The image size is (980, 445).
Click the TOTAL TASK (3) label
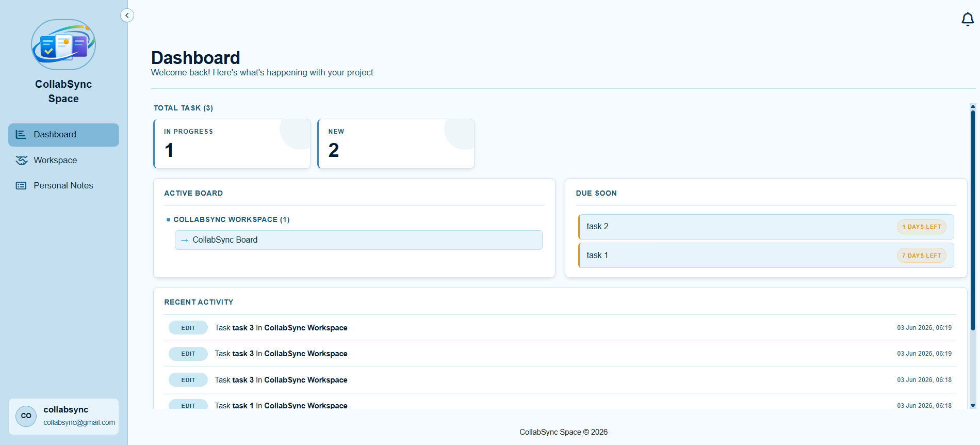(x=183, y=108)
